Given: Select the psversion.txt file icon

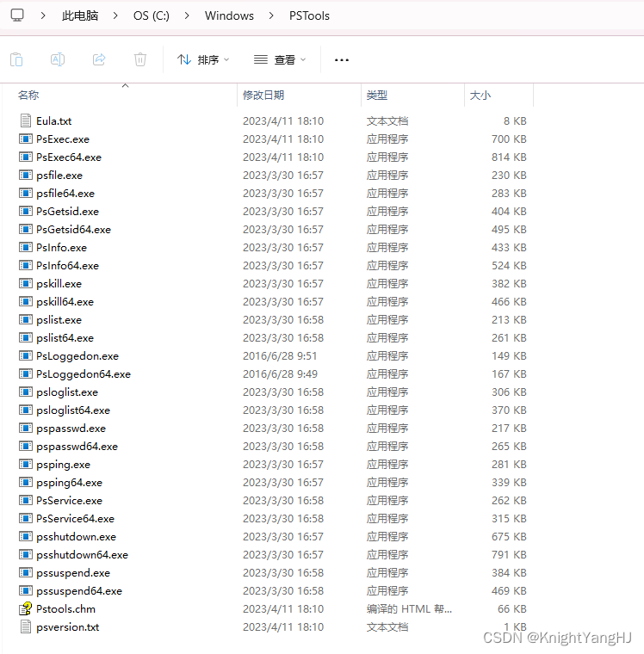Looking at the screenshot, I should (x=26, y=626).
